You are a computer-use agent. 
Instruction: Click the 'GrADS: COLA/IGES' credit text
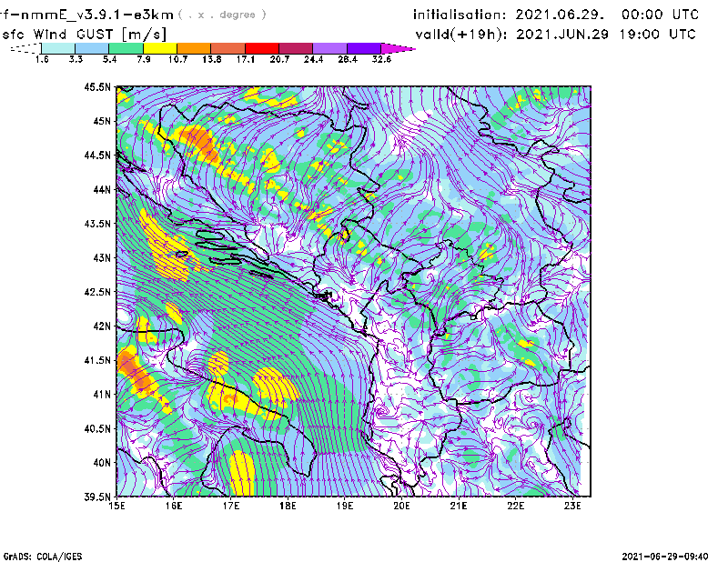(x=43, y=557)
